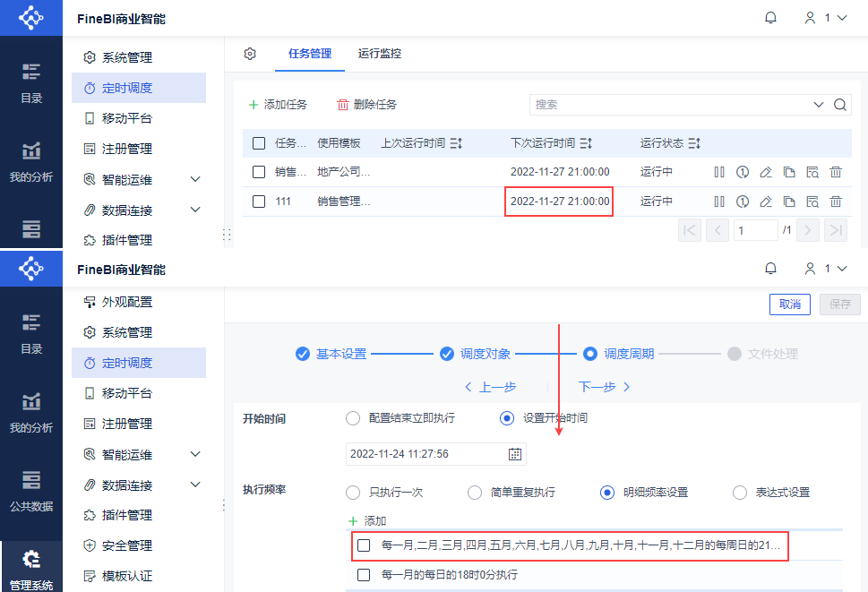Run task 111 once immediately icon
The width and height of the screenshot is (868, 592).
coord(743,202)
